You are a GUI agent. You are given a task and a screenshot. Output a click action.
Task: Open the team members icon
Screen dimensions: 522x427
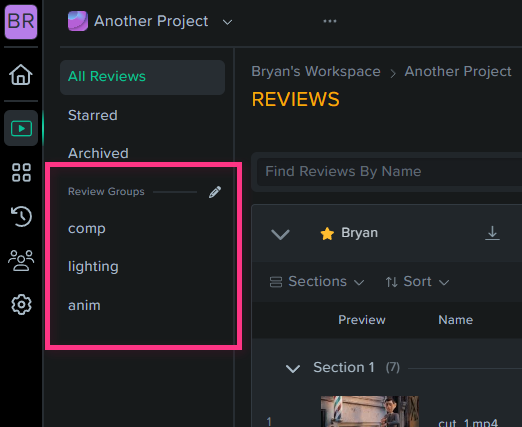[21, 260]
